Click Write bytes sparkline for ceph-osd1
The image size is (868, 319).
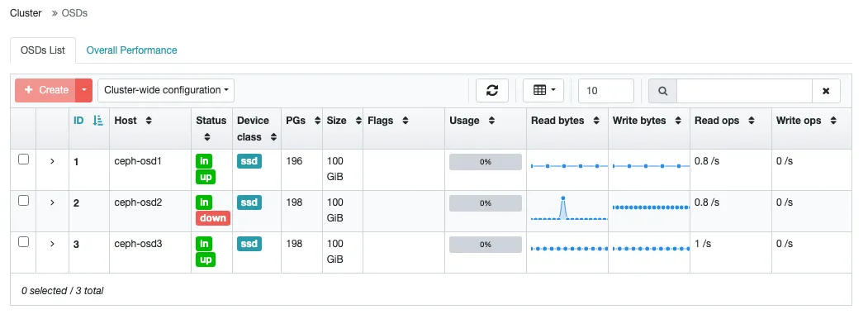click(651, 165)
